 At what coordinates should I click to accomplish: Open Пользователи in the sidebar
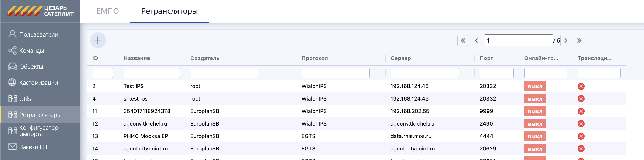(39, 34)
